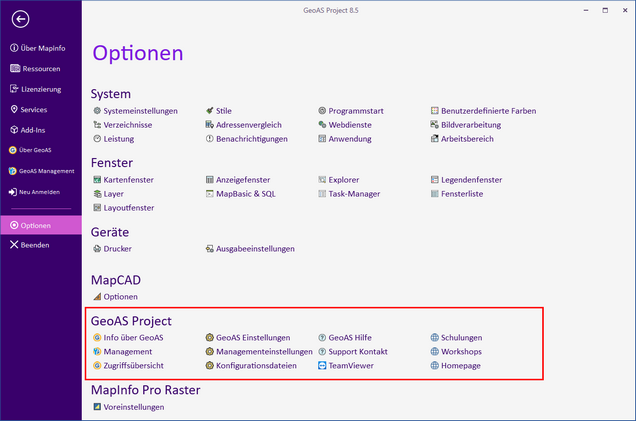Screen dimensions: 636x421
Task: Click the TeamViewer icon
Action: 322,366
